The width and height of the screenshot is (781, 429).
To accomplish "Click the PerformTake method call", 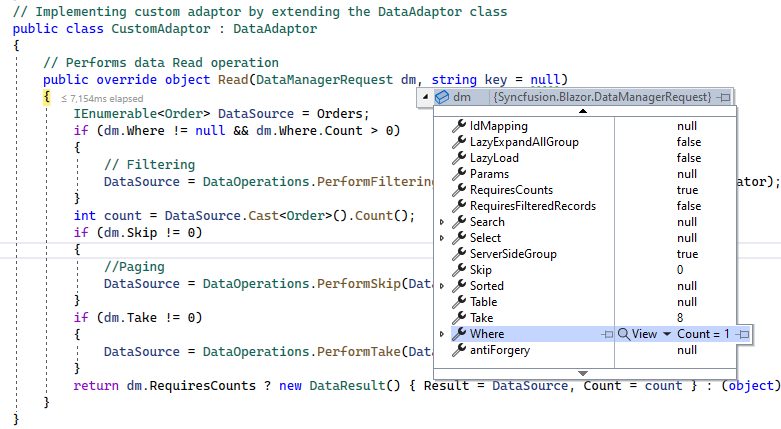I will click(359, 352).
